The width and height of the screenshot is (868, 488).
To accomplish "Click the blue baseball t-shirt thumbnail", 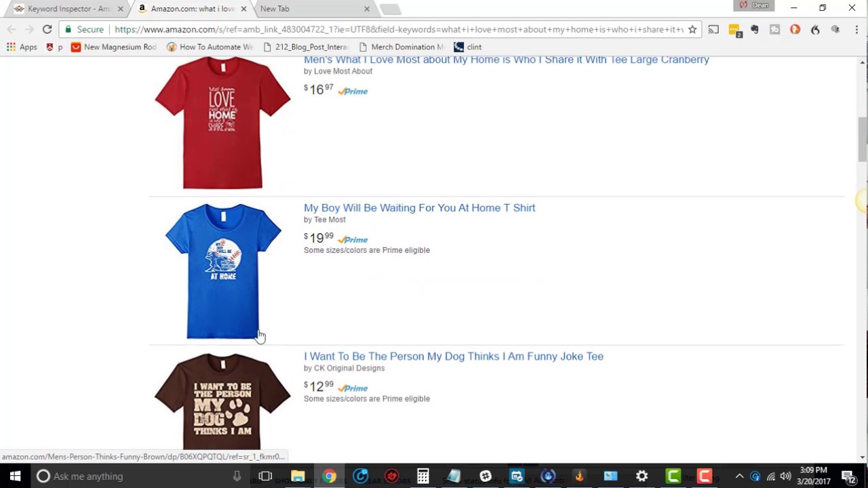I will point(223,271).
